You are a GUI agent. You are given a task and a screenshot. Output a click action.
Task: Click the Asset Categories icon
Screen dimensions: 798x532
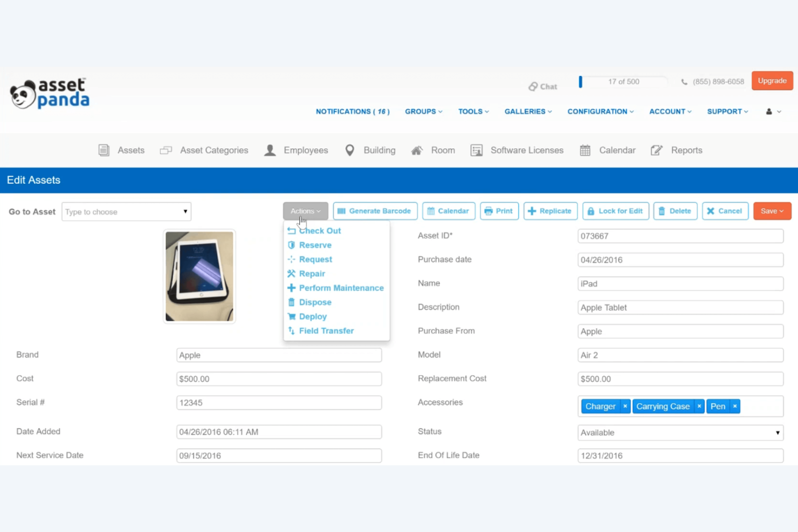point(166,150)
